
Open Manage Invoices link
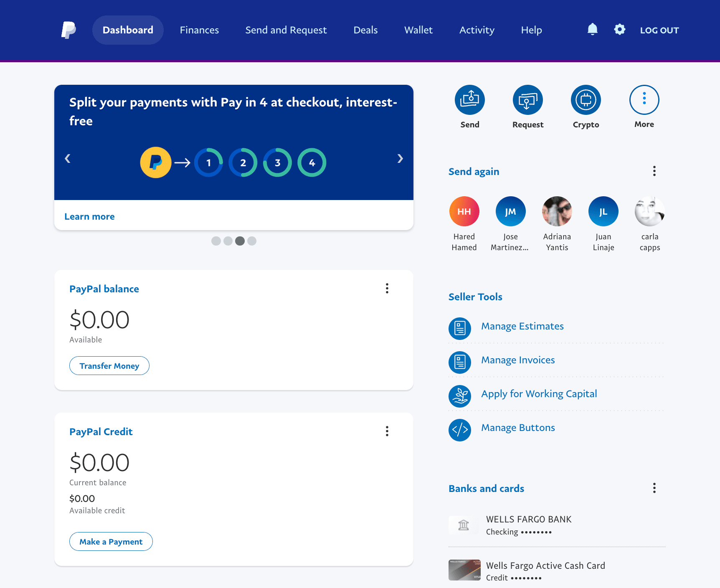click(x=518, y=360)
